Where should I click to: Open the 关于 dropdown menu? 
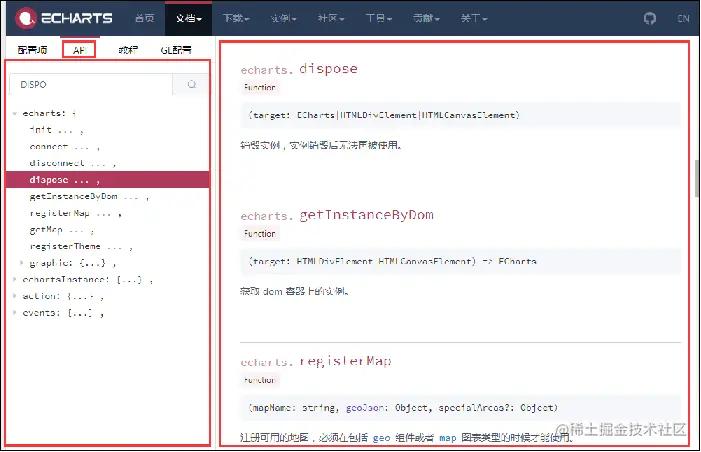tap(474, 18)
